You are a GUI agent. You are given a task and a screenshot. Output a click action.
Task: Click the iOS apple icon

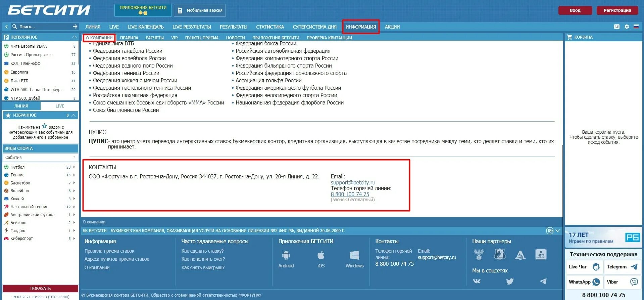point(321,255)
